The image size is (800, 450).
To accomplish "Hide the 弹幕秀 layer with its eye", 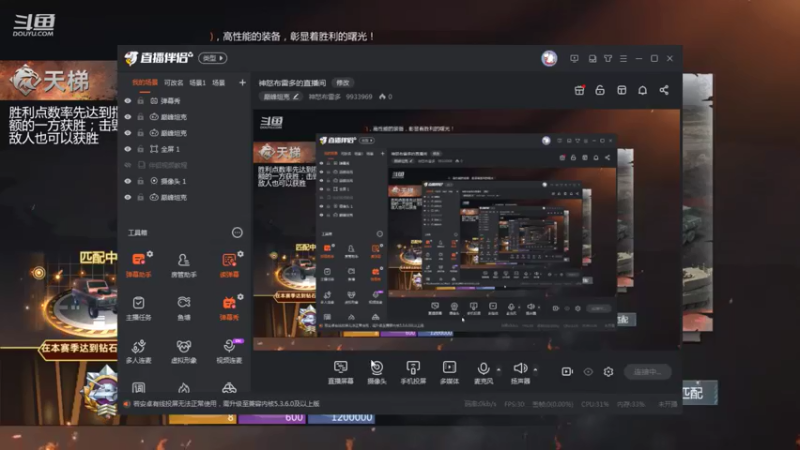I will tap(128, 101).
